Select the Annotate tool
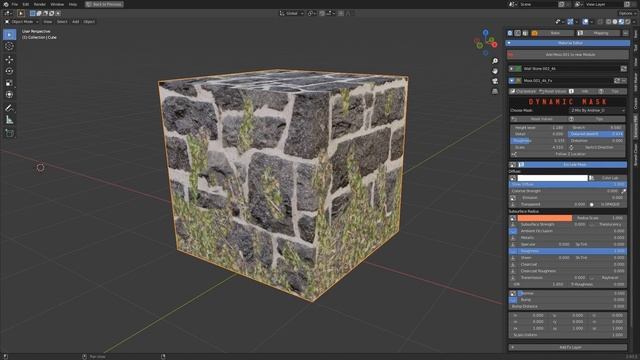The image size is (640, 360). (9, 108)
